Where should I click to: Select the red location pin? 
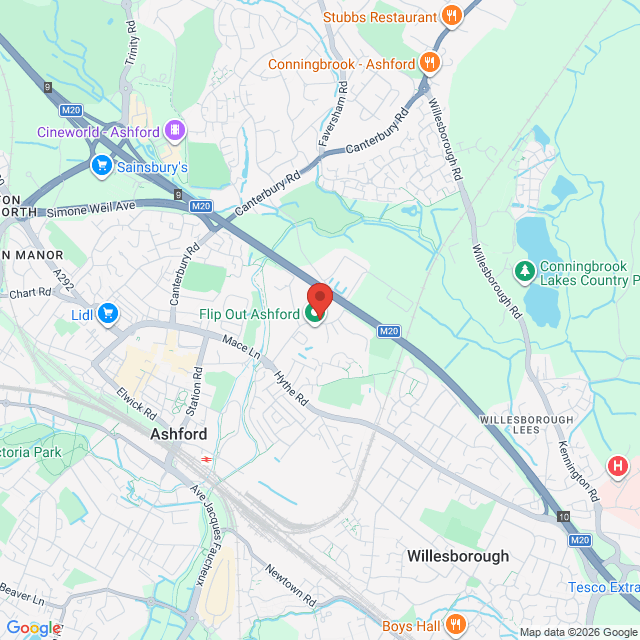(320, 300)
